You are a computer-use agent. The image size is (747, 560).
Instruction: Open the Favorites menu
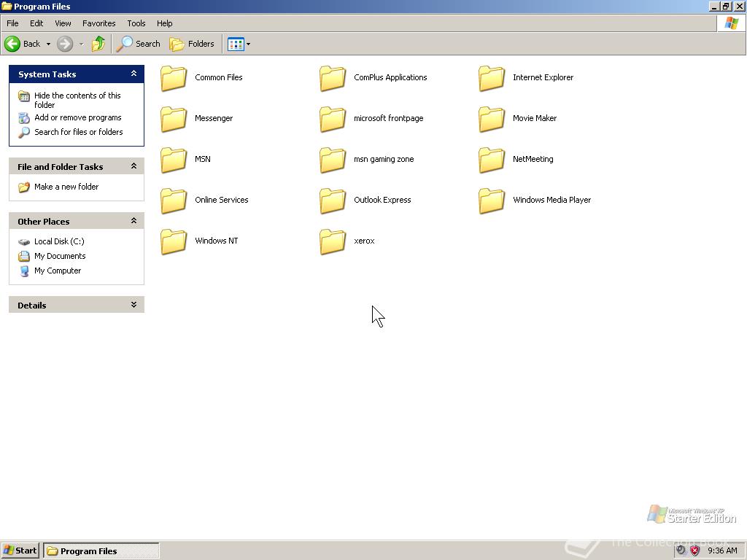99,23
